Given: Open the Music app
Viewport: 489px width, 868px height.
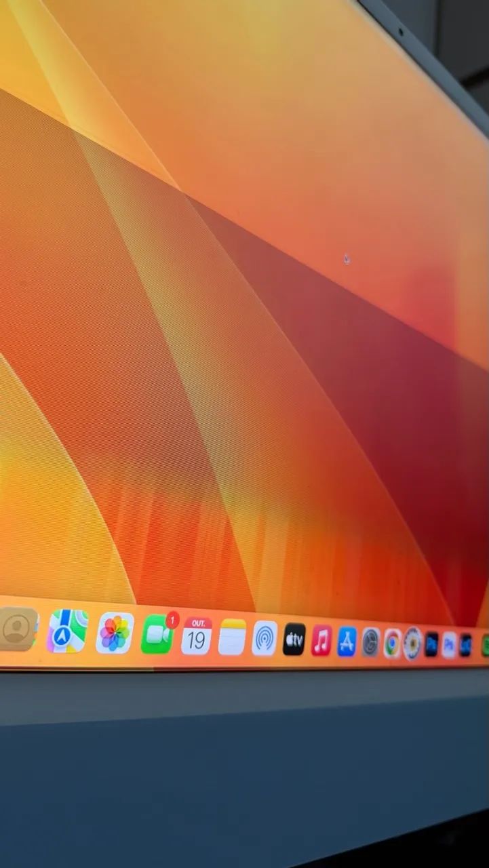Looking at the screenshot, I should pos(321,641).
